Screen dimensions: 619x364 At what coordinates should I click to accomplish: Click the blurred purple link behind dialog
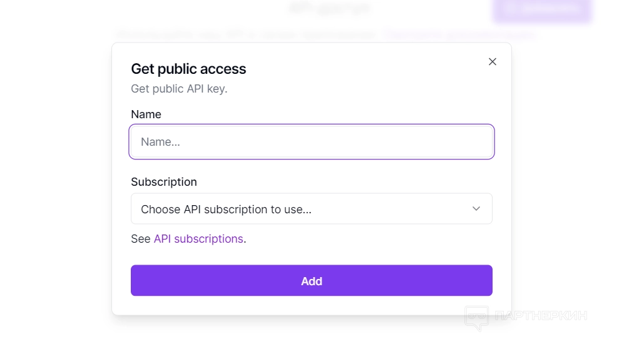459,34
